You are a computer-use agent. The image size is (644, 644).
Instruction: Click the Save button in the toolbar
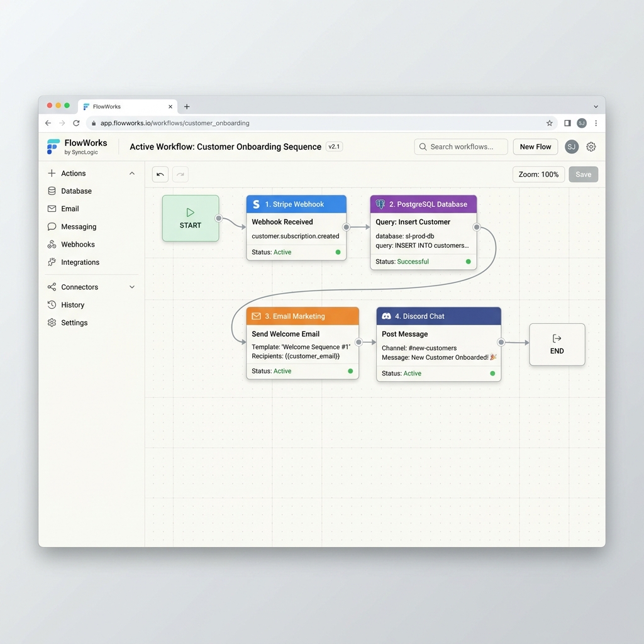[583, 174]
